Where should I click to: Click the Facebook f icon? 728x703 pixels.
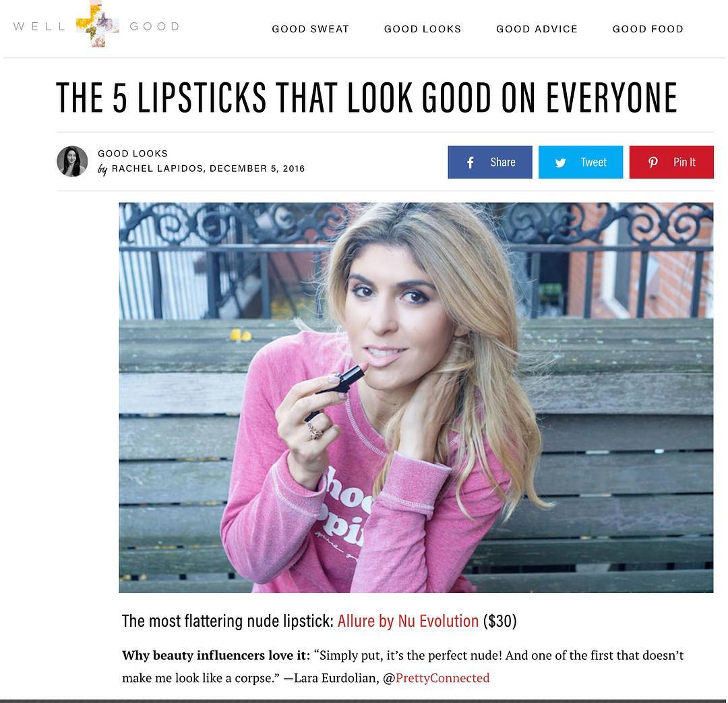click(x=471, y=162)
